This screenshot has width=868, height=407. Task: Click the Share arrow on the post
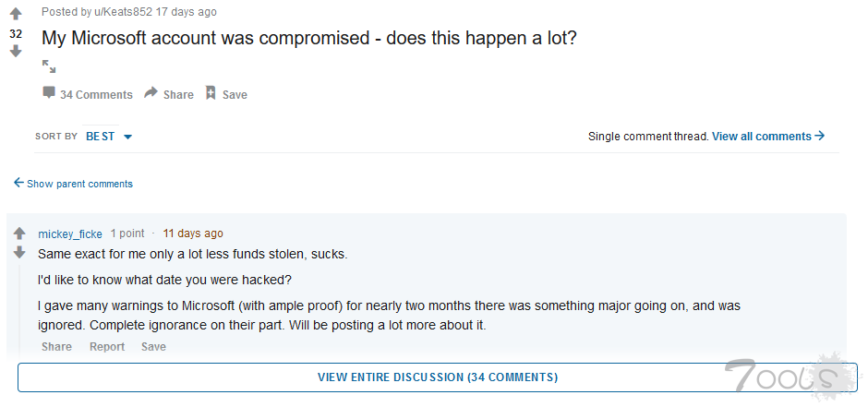click(x=152, y=93)
